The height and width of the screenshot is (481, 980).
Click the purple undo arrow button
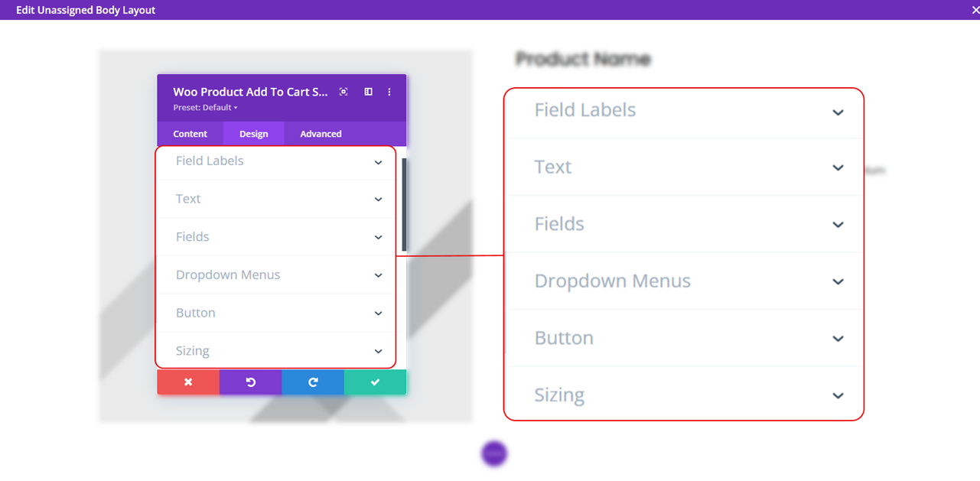(250, 382)
